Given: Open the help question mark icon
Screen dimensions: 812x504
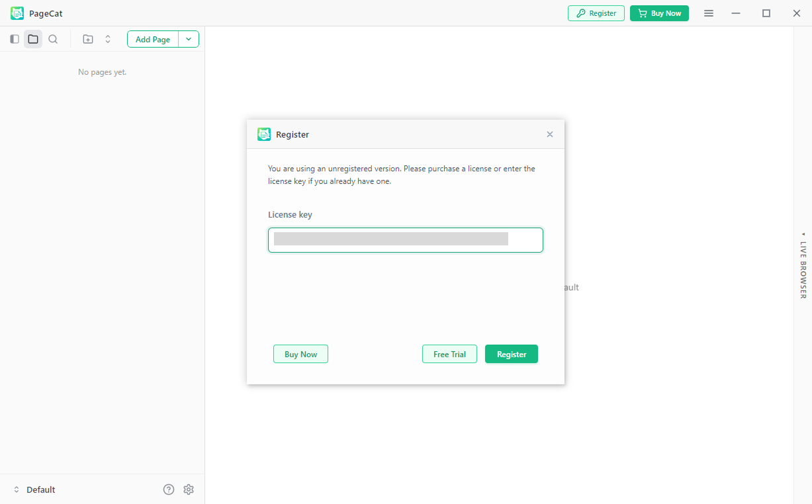Looking at the screenshot, I should (169, 489).
